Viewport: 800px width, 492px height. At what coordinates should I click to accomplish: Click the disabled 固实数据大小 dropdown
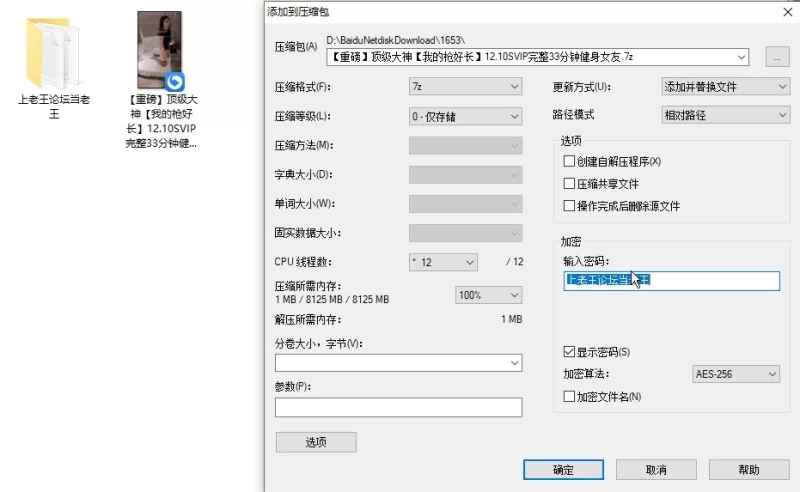[x=465, y=233]
